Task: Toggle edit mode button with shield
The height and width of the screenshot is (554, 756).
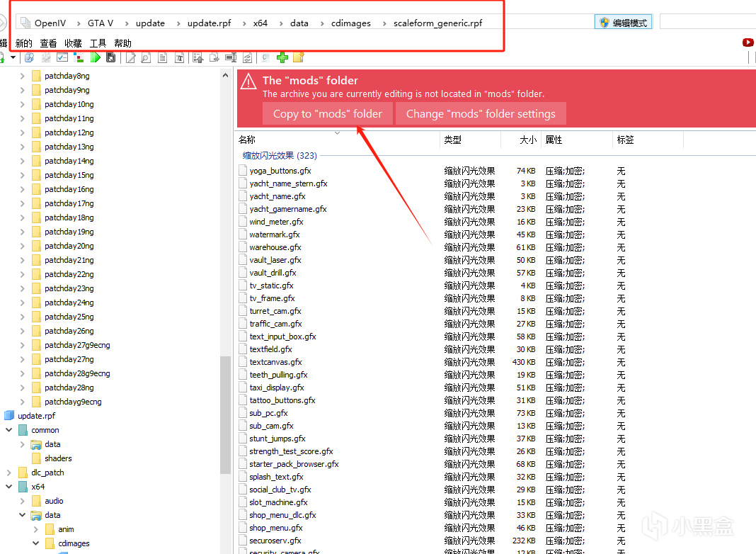Action: point(624,23)
